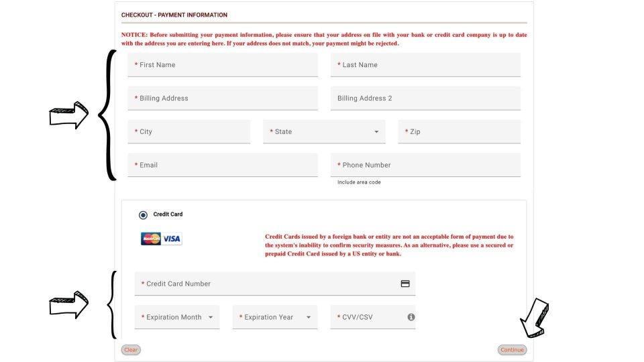Click into the Billing Address 2 field
The width and height of the screenshot is (644, 362).
coord(425,99)
